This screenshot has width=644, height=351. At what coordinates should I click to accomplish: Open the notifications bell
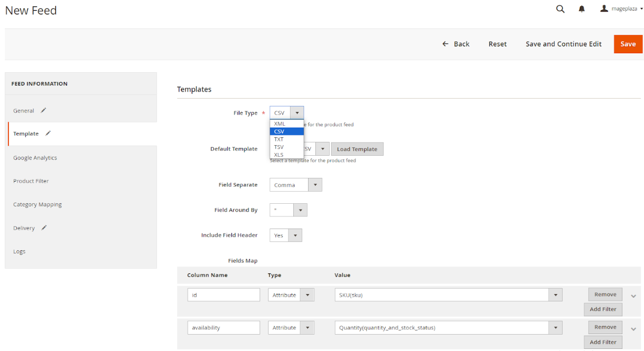coord(582,9)
